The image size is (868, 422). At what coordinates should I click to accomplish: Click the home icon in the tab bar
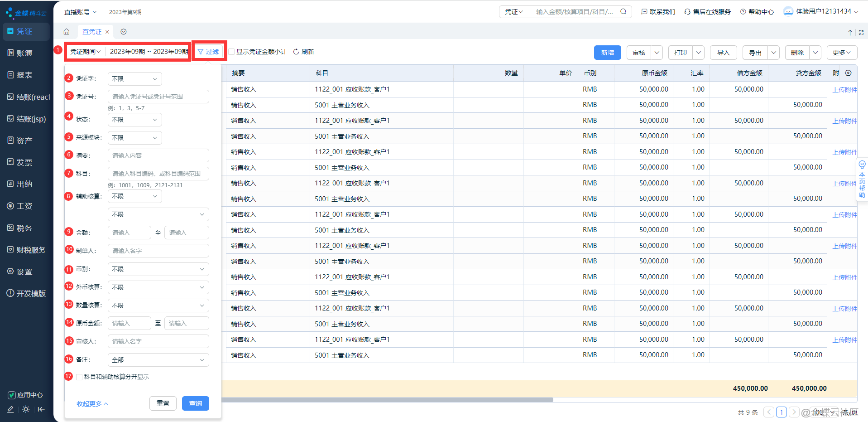67,31
